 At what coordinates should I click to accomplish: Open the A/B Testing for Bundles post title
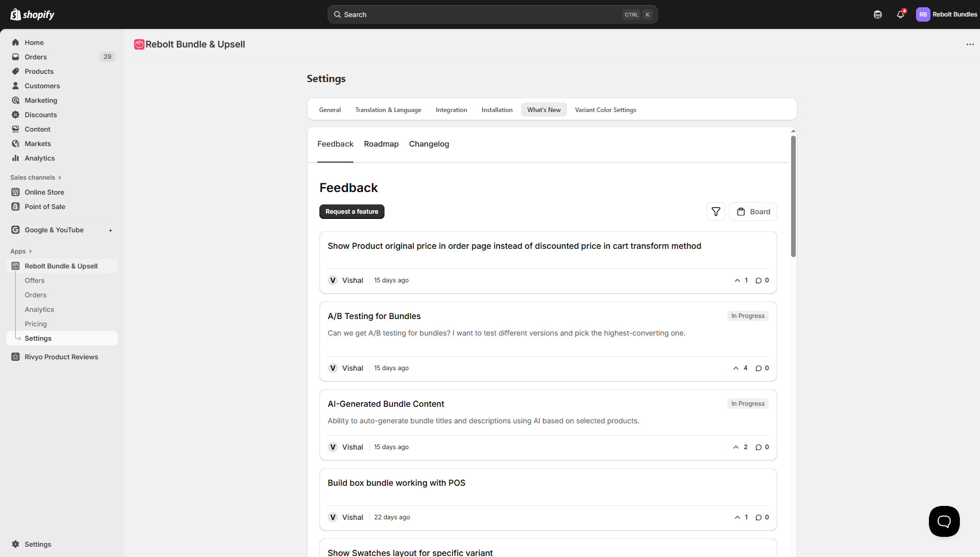click(374, 316)
